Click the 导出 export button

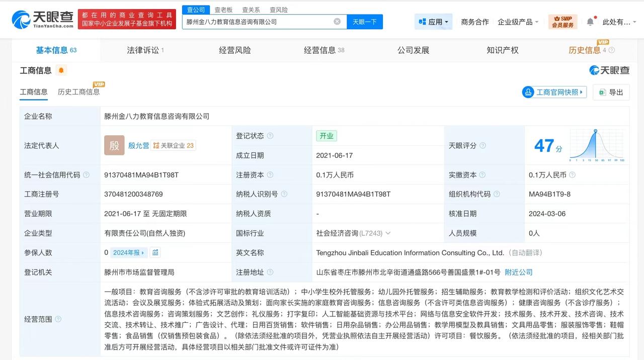pyautogui.click(x=611, y=93)
